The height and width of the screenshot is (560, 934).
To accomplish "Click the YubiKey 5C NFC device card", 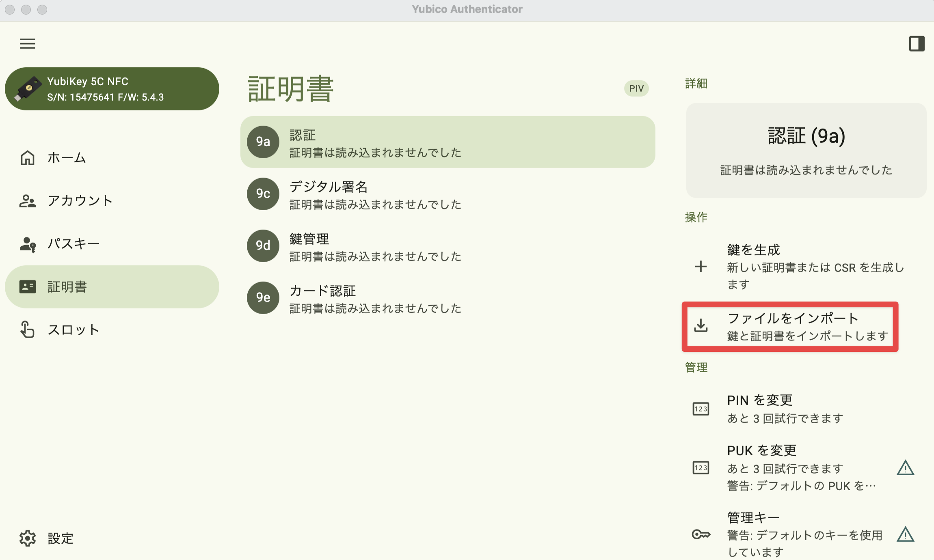I will click(112, 89).
